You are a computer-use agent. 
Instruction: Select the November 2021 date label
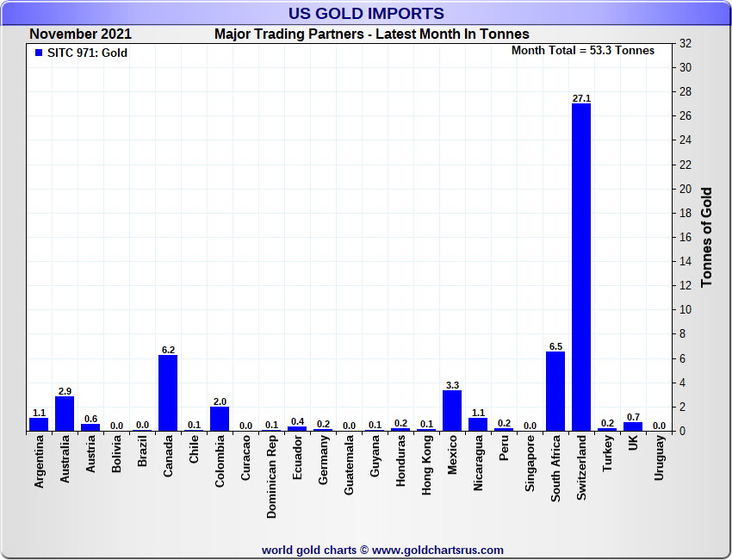tap(81, 34)
